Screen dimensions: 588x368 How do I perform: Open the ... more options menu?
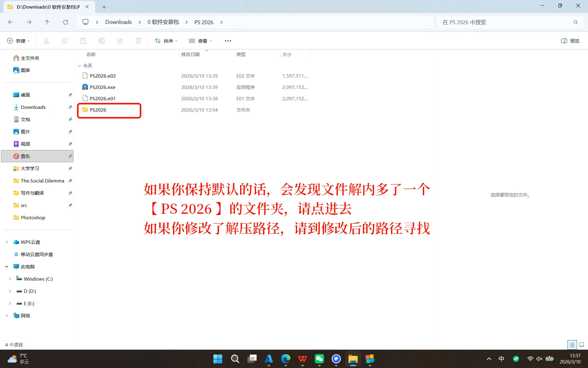click(228, 40)
